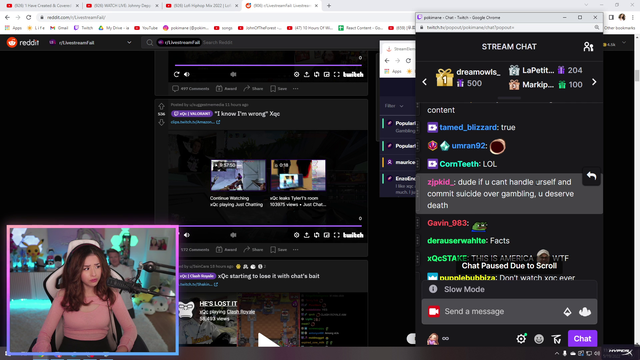Click the xQc | Clash Royale post flair

point(197,276)
